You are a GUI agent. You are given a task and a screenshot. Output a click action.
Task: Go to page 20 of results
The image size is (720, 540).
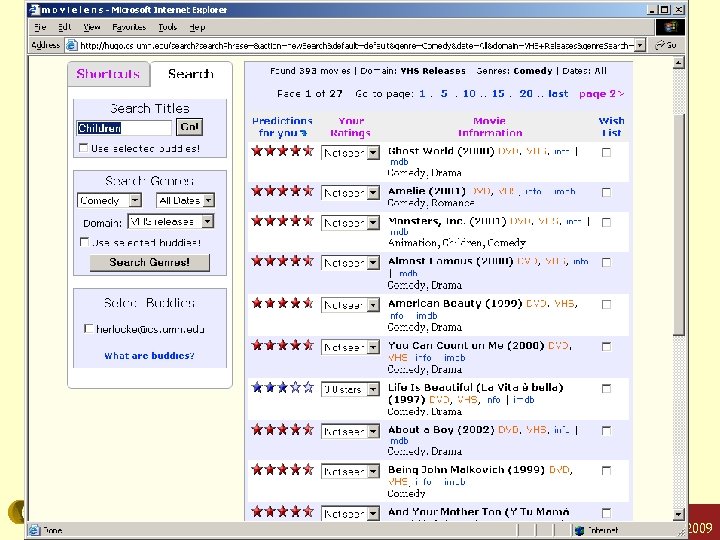point(526,94)
